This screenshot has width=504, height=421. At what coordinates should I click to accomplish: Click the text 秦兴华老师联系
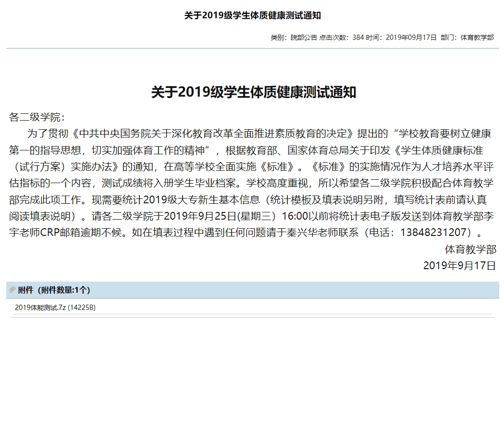point(322,232)
